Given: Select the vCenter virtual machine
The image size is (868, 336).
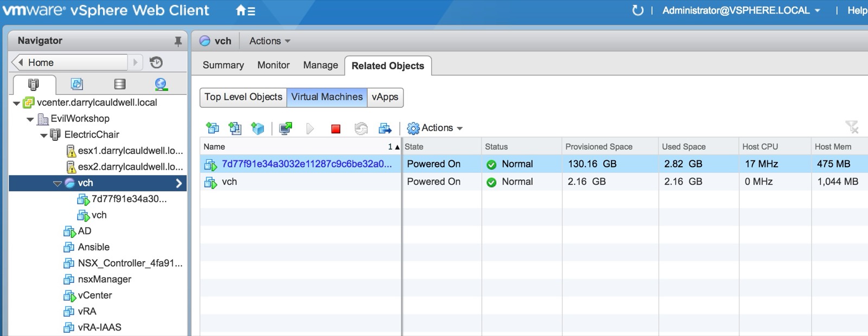Looking at the screenshot, I should pyautogui.click(x=95, y=295).
